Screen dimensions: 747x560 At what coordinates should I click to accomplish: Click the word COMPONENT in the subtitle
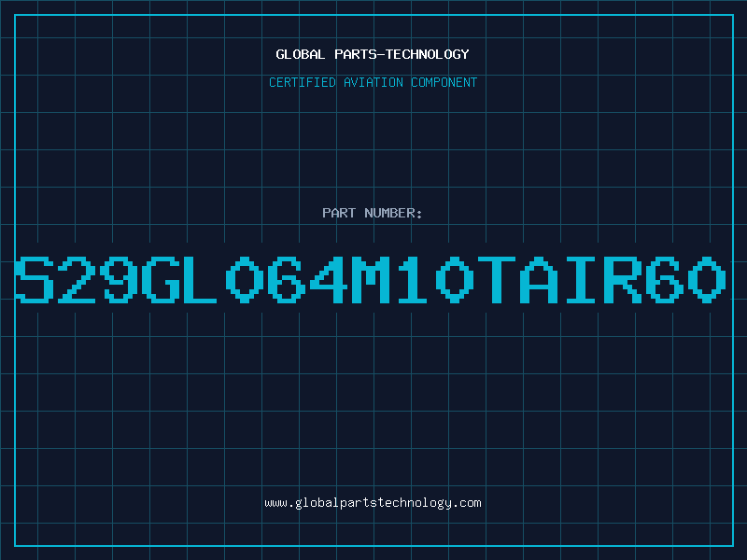(444, 82)
